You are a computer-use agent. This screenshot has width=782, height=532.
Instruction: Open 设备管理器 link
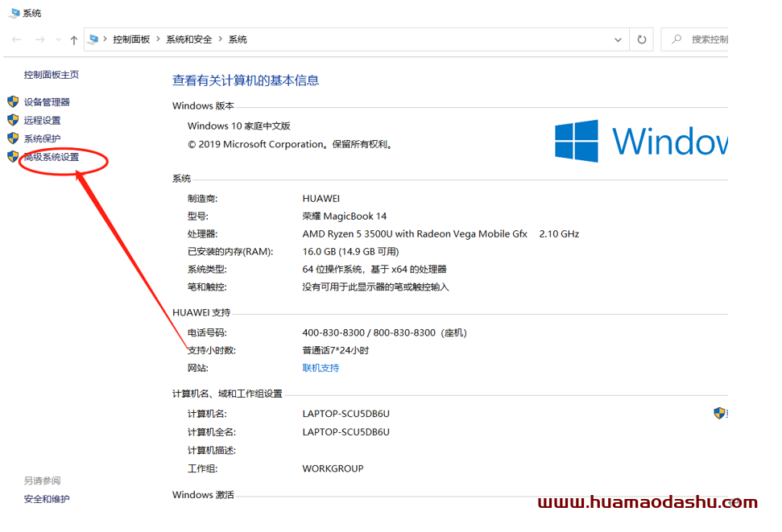47,102
